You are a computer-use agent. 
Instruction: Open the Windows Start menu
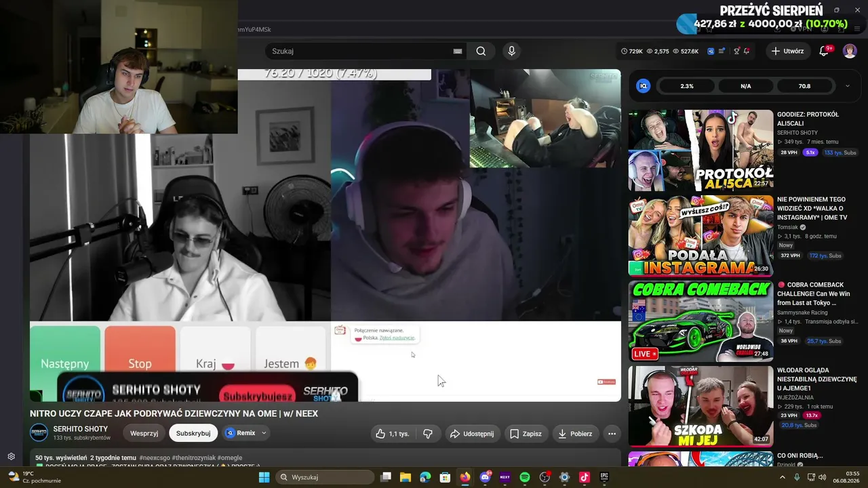(x=264, y=477)
